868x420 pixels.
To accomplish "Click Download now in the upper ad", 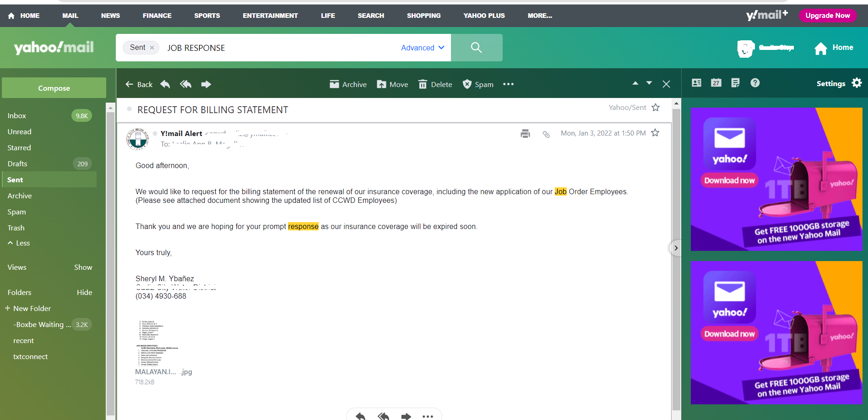I will 729,180.
